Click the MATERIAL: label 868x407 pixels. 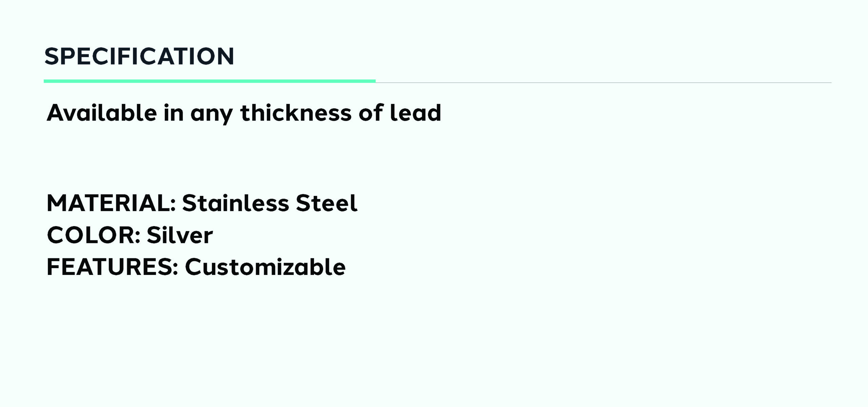[111, 203]
